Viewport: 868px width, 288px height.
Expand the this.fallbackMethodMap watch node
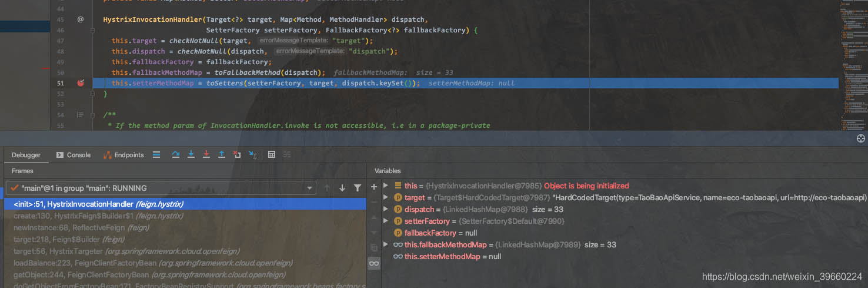(386, 244)
